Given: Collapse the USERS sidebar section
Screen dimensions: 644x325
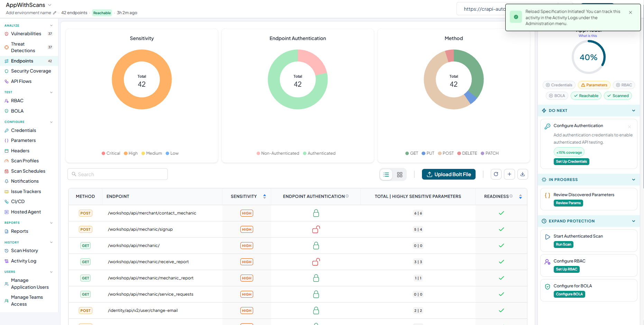Looking at the screenshot, I should click(x=52, y=272).
